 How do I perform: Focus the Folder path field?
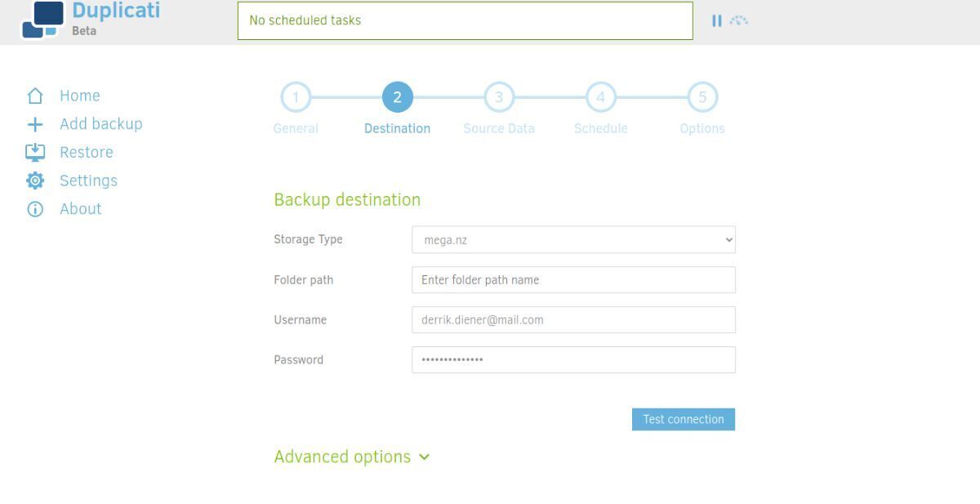coord(573,280)
